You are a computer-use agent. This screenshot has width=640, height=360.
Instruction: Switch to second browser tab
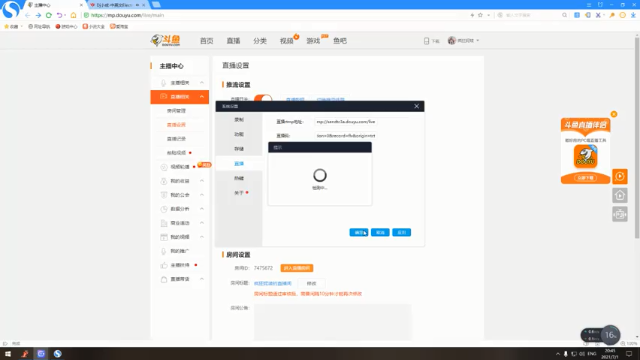point(115,5)
